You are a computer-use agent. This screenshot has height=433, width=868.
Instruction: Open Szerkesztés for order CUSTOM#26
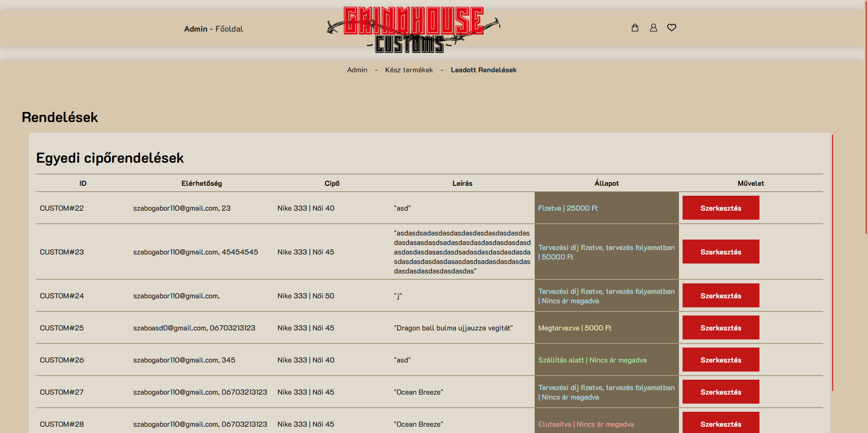[x=721, y=360]
